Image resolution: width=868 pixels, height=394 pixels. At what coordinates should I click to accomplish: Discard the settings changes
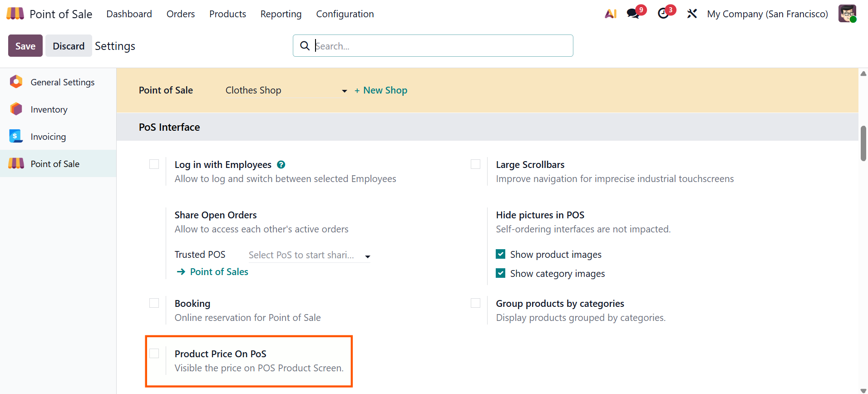pyautogui.click(x=69, y=46)
